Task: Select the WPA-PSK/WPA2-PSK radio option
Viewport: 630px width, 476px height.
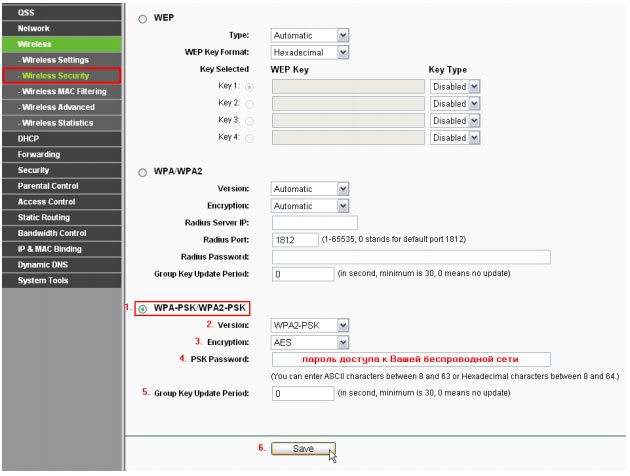Action: click(142, 308)
